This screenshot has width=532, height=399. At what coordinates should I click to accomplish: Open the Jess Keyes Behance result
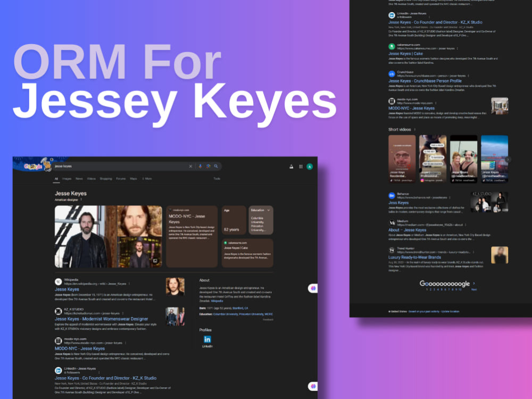point(398,203)
